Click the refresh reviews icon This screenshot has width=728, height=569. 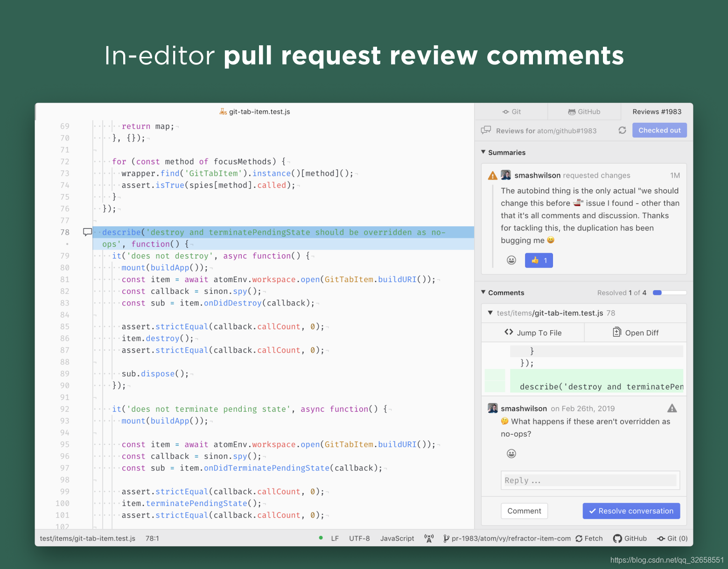tap(622, 130)
